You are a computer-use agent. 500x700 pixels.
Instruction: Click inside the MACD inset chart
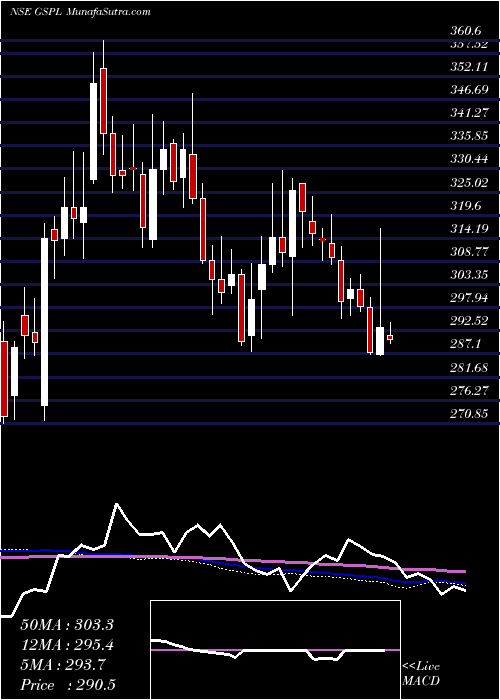275,650
